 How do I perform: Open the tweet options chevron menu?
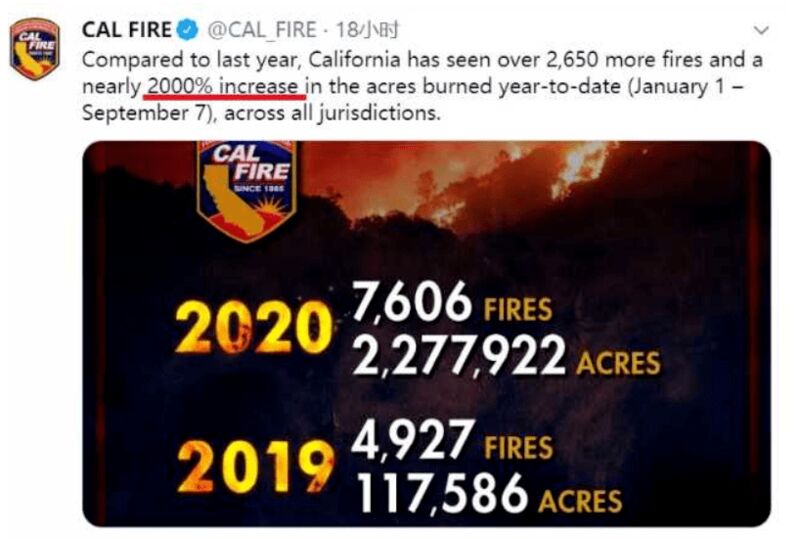(x=761, y=31)
